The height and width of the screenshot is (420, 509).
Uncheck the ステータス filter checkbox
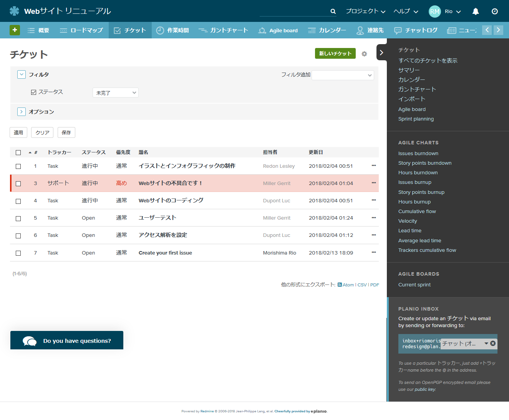point(33,92)
